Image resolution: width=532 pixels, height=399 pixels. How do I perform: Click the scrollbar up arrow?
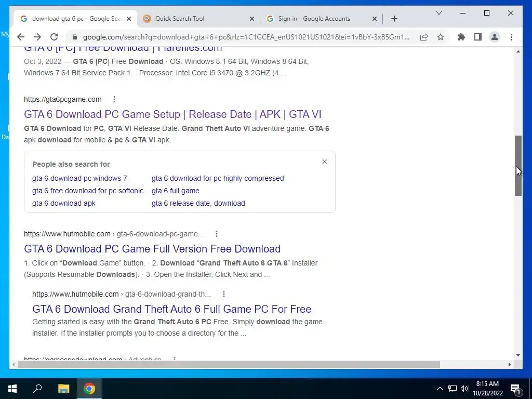tap(518, 51)
